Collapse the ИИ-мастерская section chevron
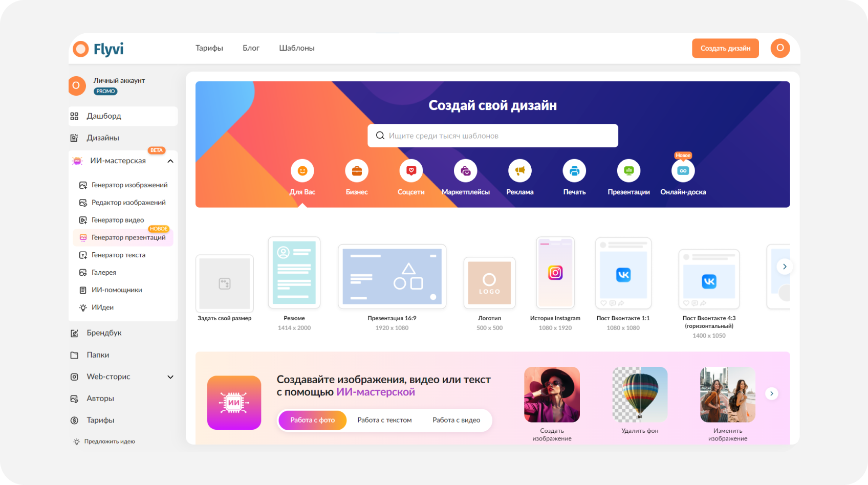Image resolution: width=868 pixels, height=485 pixels. point(170,161)
